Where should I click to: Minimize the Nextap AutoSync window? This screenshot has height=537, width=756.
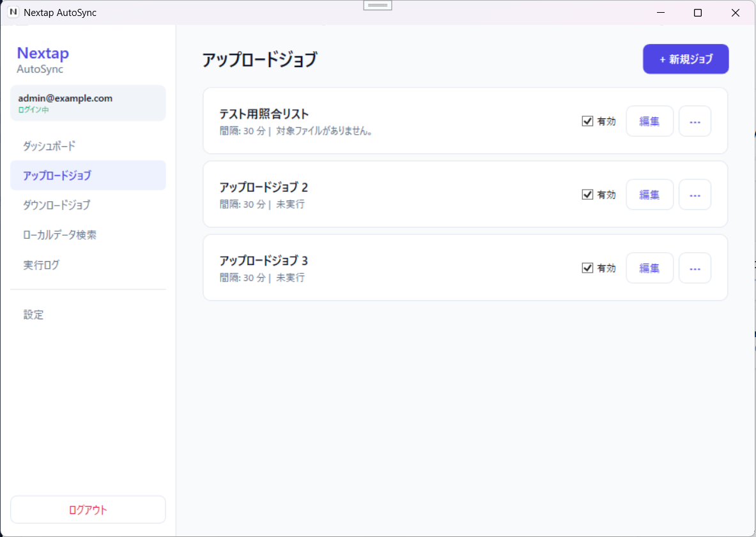pyautogui.click(x=661, y=13)
